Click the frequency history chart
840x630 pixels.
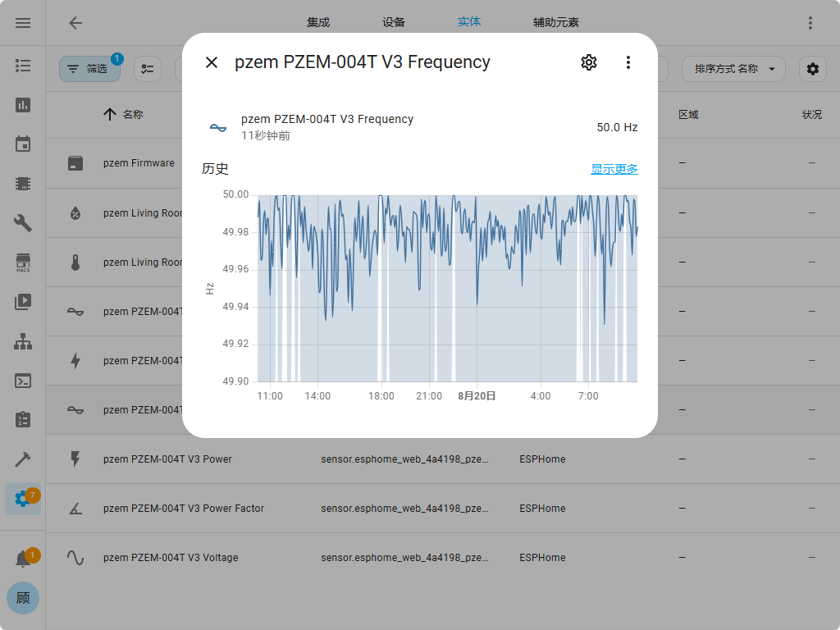point(447,288)
